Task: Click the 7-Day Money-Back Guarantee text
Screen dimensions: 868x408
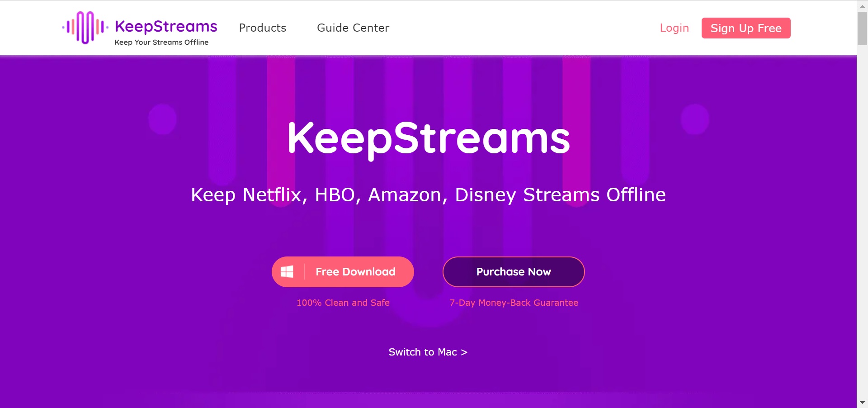Action: [514, 303]
